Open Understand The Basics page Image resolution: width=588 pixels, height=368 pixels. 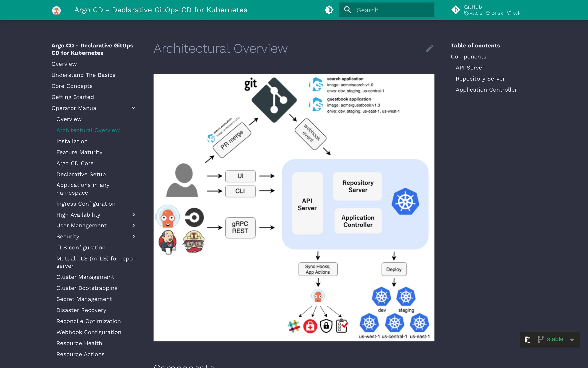[83, 75]
